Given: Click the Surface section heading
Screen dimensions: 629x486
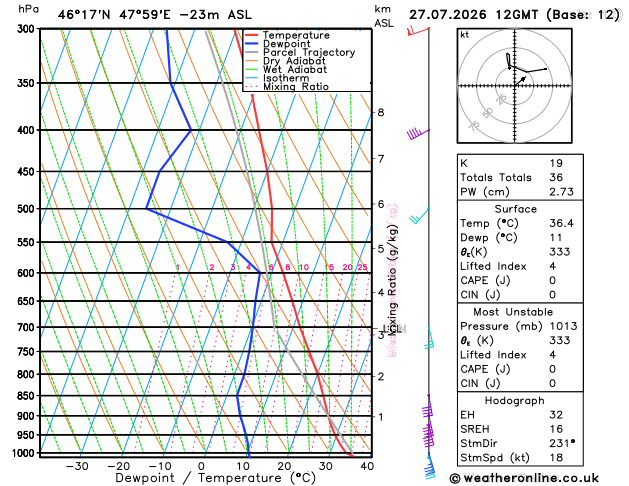Looking at the screenshot, I should click(x=515, y=209).
